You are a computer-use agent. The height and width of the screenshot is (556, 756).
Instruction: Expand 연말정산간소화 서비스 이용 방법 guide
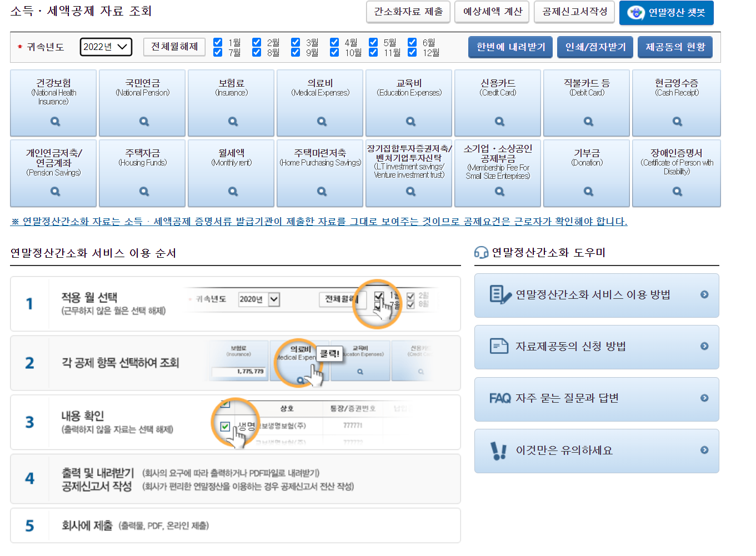point(597,295)
